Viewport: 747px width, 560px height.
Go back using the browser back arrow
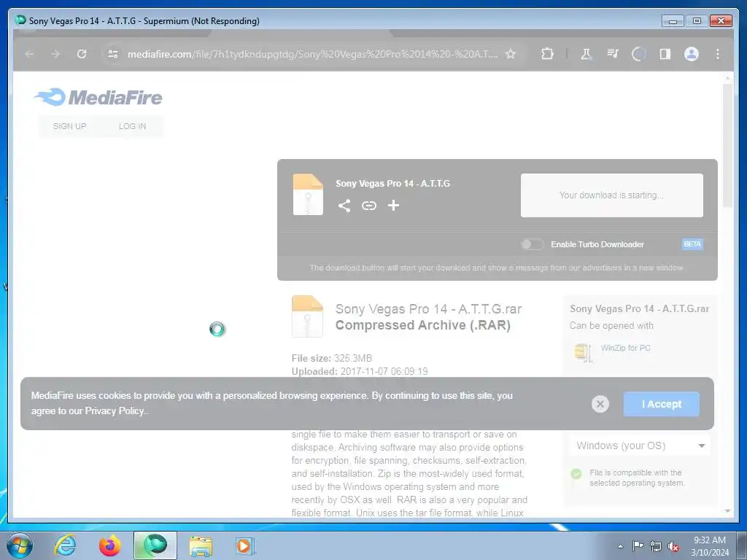(29, 54)
